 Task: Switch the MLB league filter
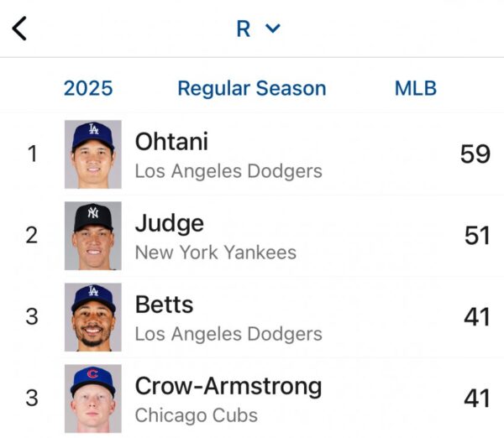416,88
